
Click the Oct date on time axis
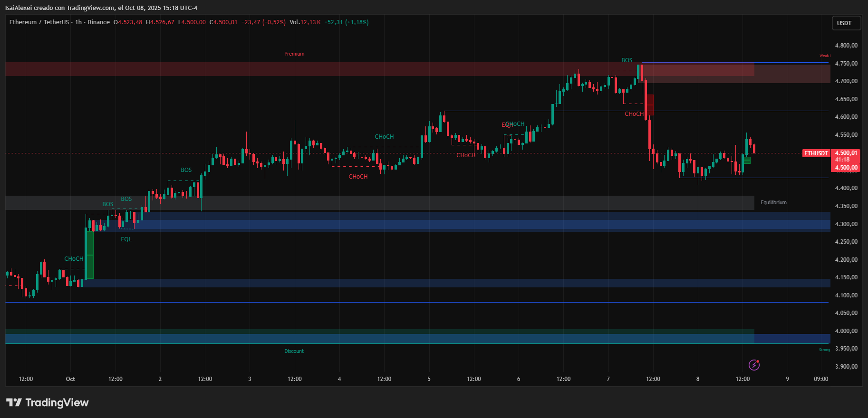click(70, 379)
